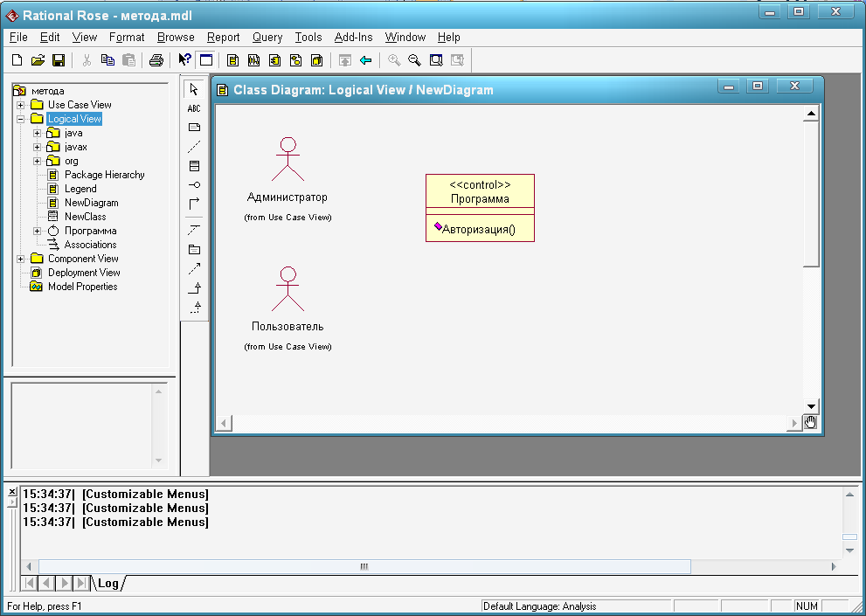Screen dimensions: 866x616
Task: Close the log pane with x button
Action: 12,491
